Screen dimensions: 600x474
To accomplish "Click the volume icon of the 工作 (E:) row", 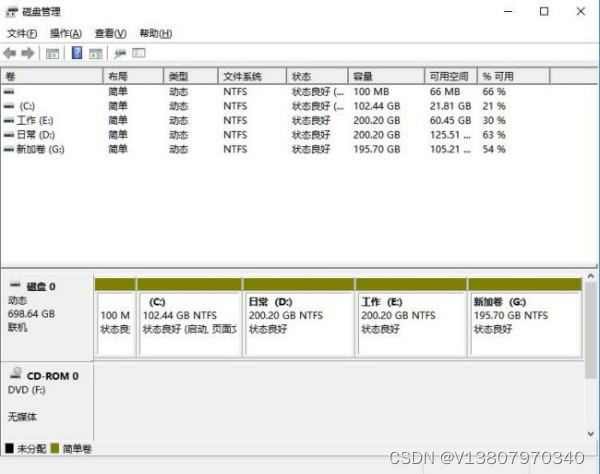I will tap(9, 121).
